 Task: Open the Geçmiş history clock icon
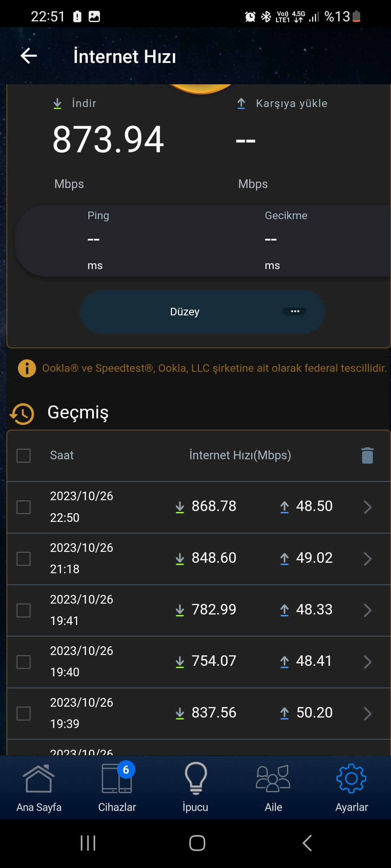pyautogui.click(x=22, y=414)
